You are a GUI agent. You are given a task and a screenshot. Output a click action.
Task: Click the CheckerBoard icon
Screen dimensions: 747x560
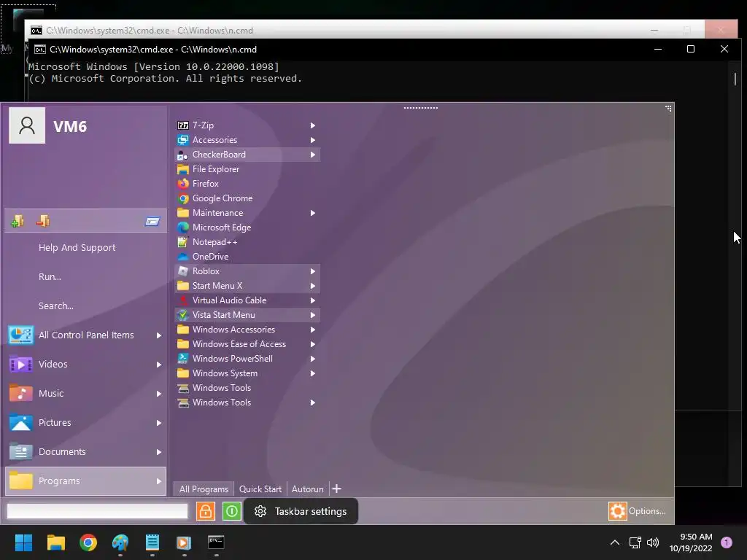coord(183,155)
